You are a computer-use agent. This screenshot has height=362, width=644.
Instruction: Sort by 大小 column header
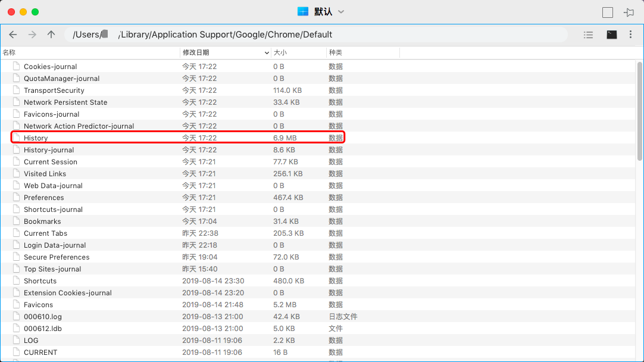click(280, 52)
